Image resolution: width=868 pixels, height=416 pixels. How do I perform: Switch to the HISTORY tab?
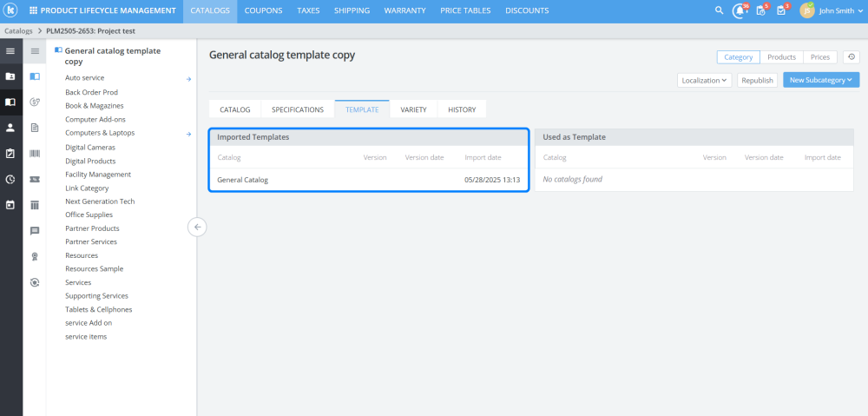tap(463, 109)
